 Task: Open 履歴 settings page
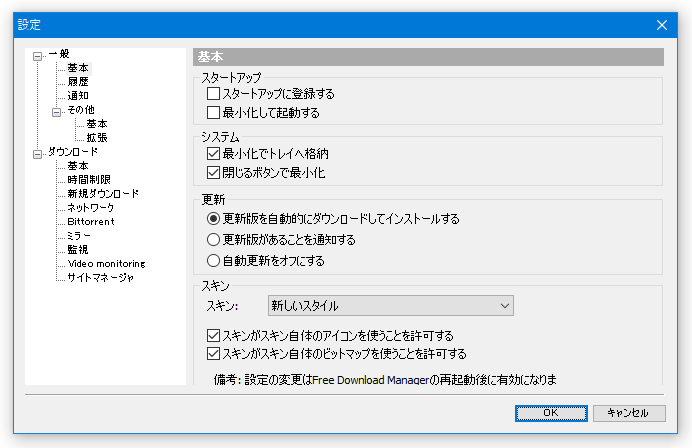click(x=78, y=82)
